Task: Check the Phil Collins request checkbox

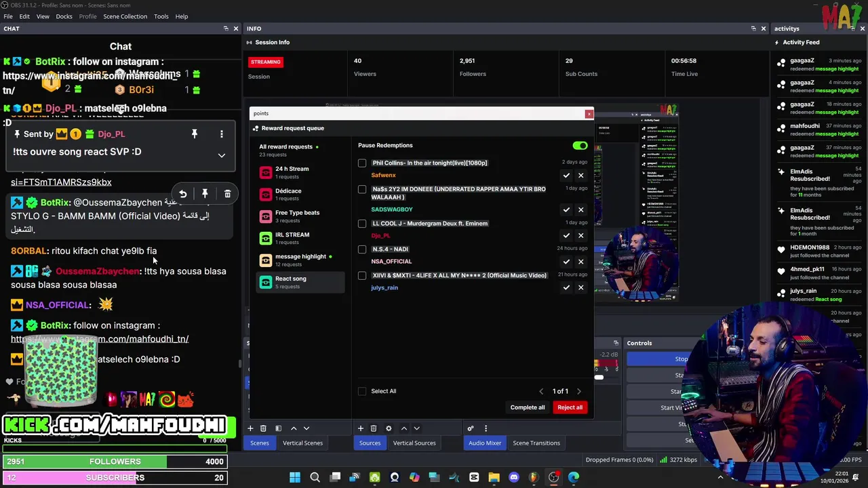Action: click(362, 163)
